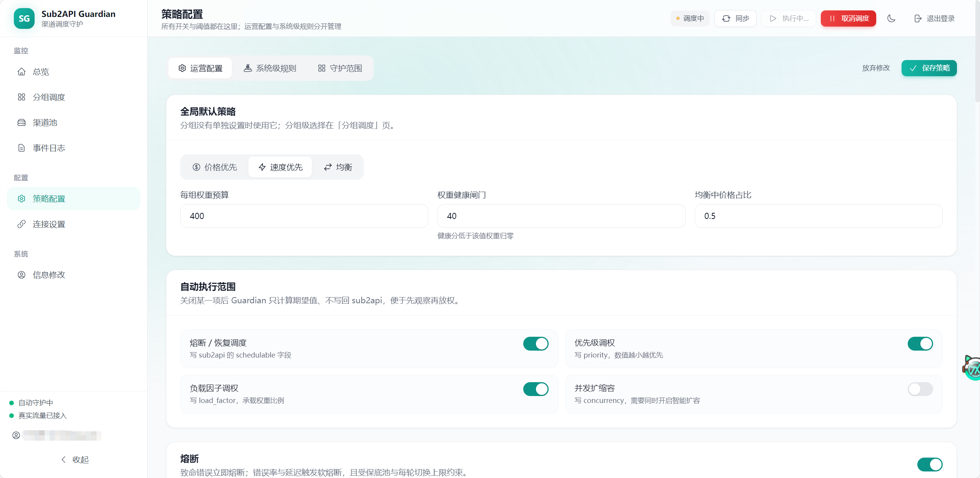Enable 并发扩缩容 switch
980x478 pixels.
coord(920,389)
